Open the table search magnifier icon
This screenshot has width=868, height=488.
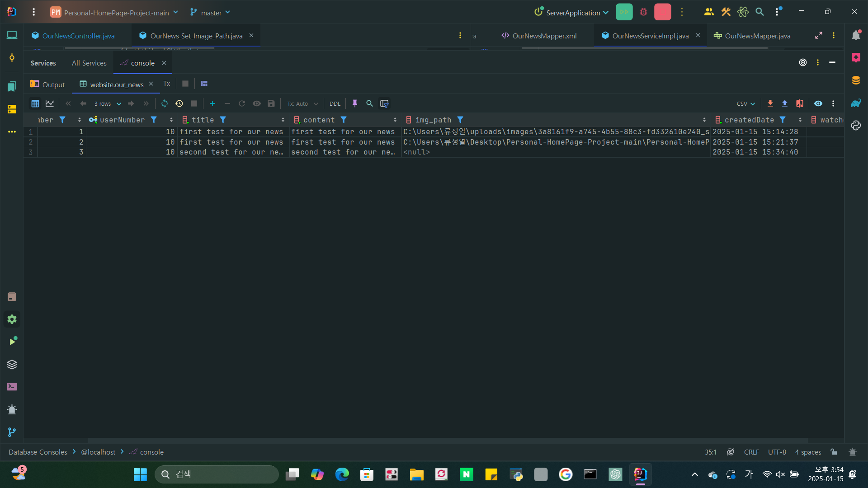tap(369, 103)
